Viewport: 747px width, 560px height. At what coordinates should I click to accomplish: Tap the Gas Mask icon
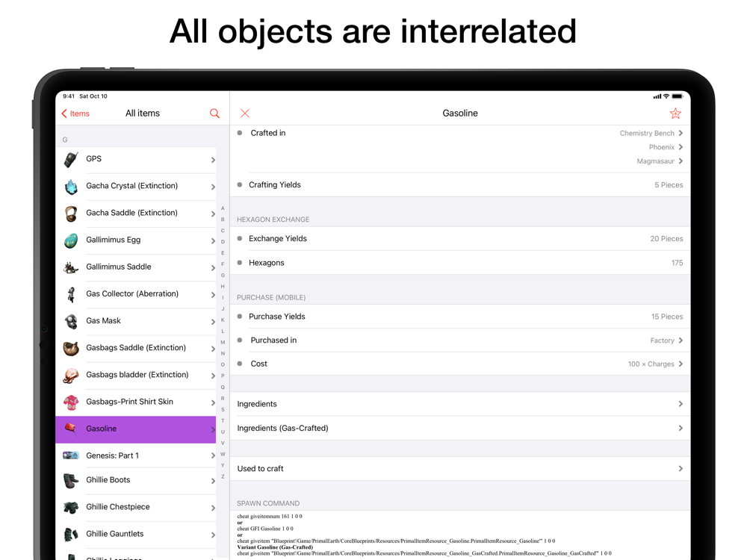[x=71, y=321]
